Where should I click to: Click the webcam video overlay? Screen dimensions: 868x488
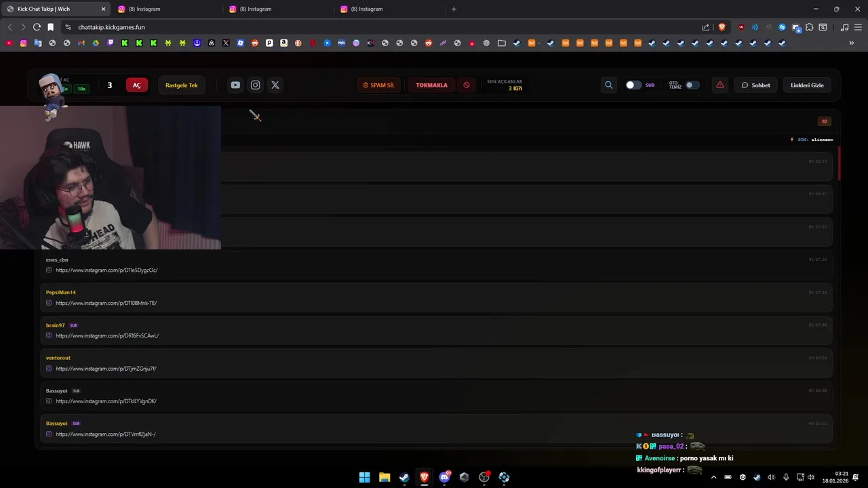tap(111, 178)
